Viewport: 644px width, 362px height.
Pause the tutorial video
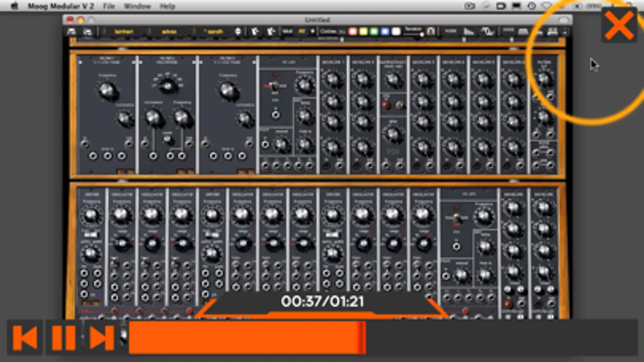(64, 337)
